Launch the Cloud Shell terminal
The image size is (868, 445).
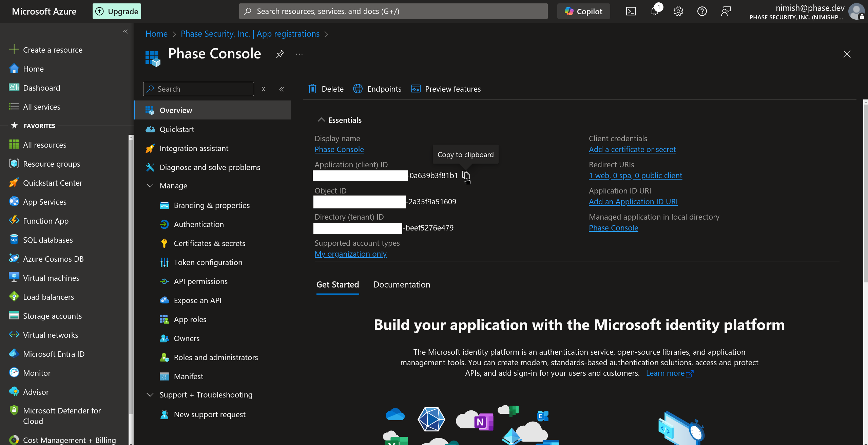point(631,11)
